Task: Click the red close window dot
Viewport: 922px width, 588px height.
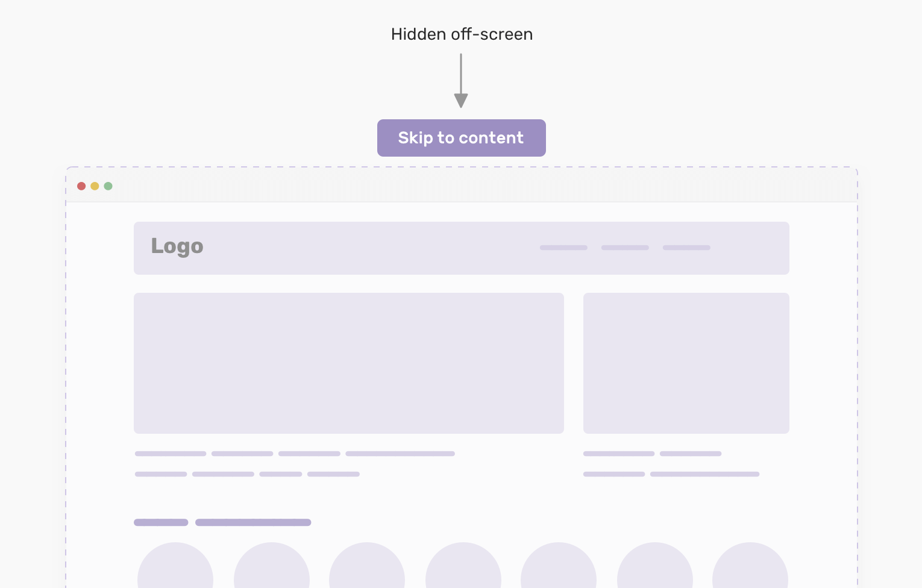Action: [81, 186]
